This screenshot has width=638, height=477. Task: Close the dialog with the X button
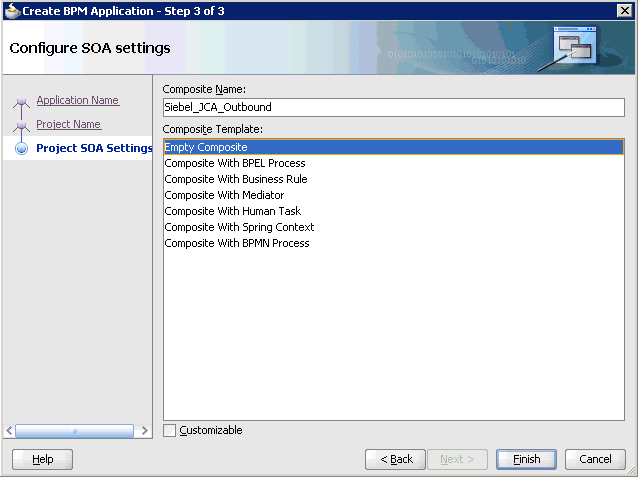pos(624,11)
